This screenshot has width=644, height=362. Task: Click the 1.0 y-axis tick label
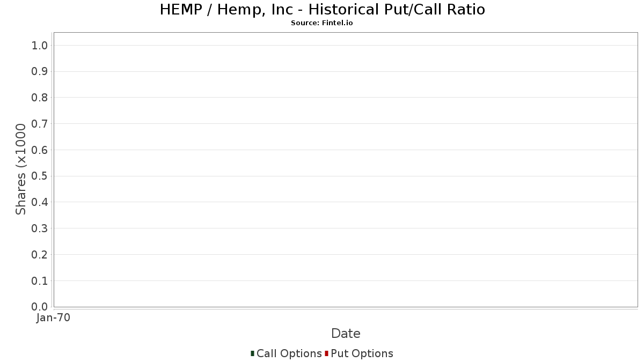pyautogui.click(x=40, y=45)
